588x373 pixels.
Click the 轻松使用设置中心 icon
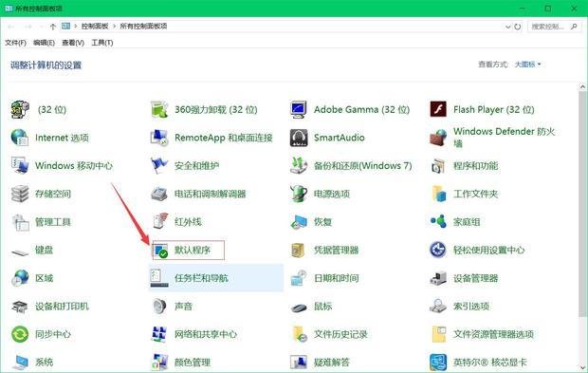(438, 250)
